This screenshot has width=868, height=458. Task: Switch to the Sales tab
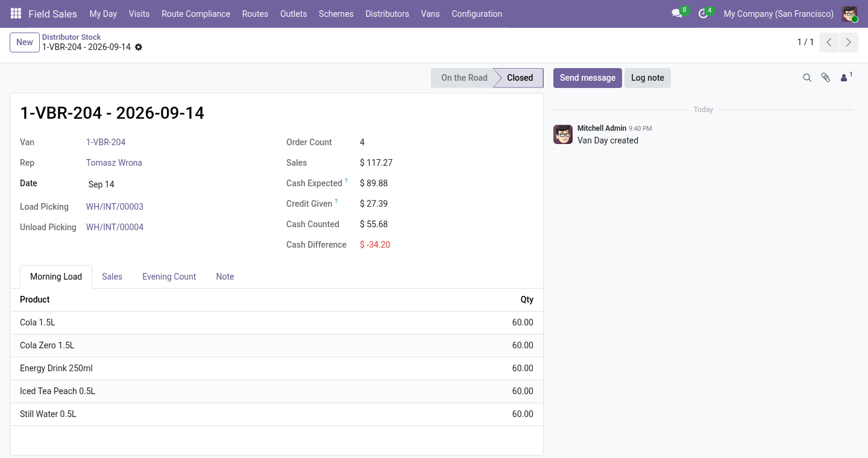click(112, 277)
